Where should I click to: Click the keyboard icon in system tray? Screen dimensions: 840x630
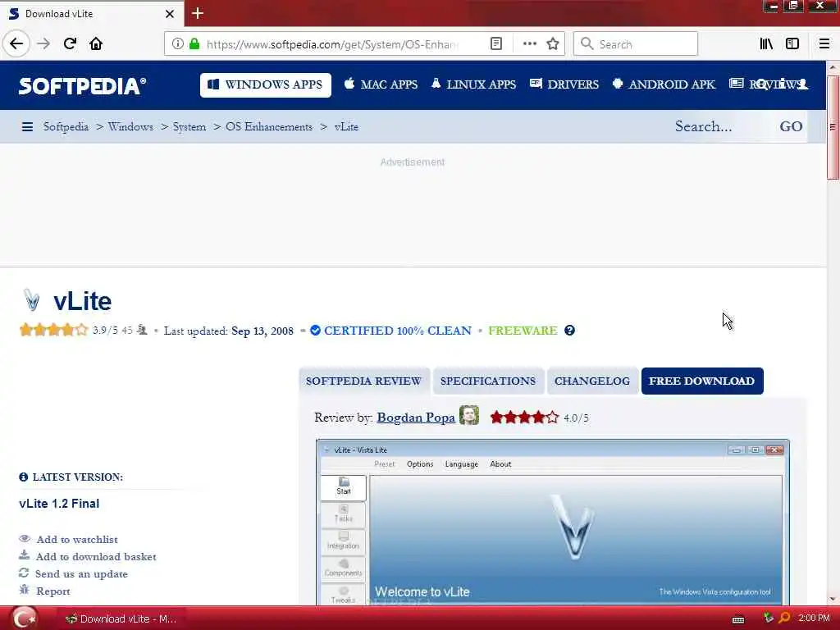[x=738, y=620]
